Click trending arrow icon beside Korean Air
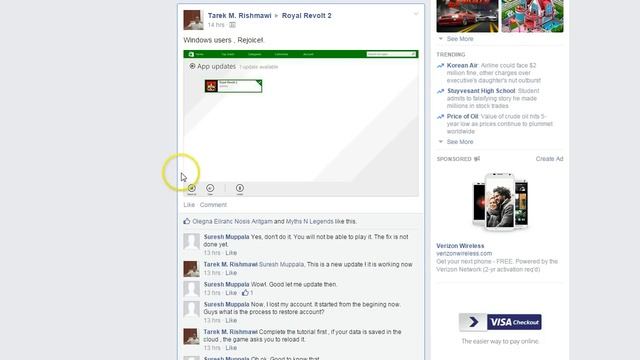This screenshot has height=360, width=640. coord(440,66)
